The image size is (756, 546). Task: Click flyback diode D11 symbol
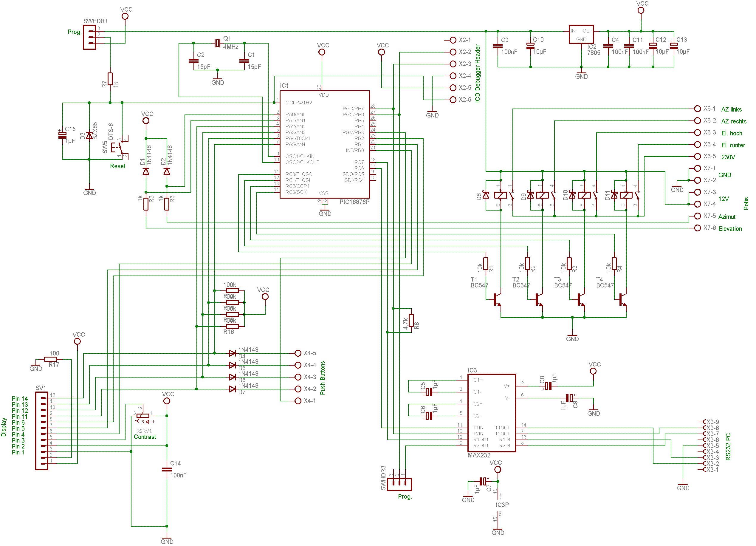click(614, 195)
